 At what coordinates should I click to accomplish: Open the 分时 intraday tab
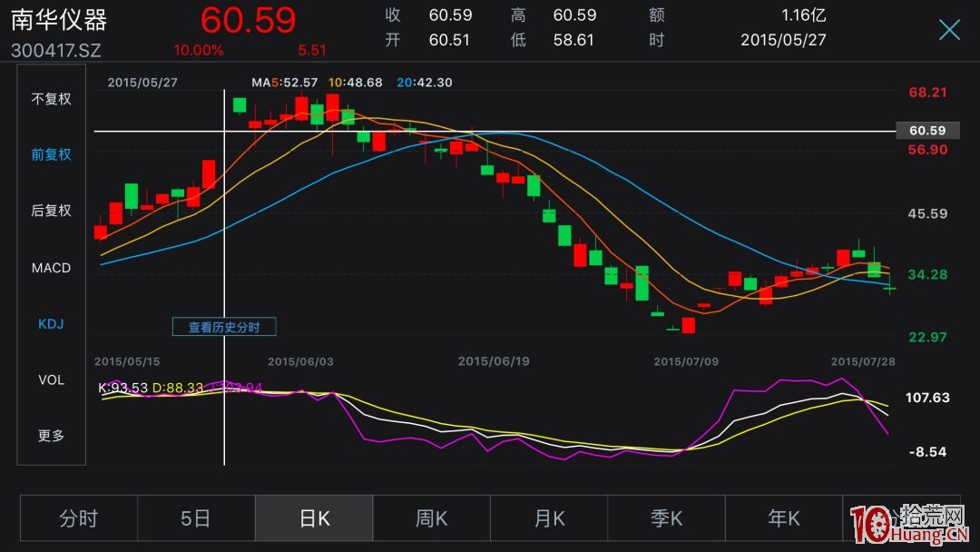(79, 518)
